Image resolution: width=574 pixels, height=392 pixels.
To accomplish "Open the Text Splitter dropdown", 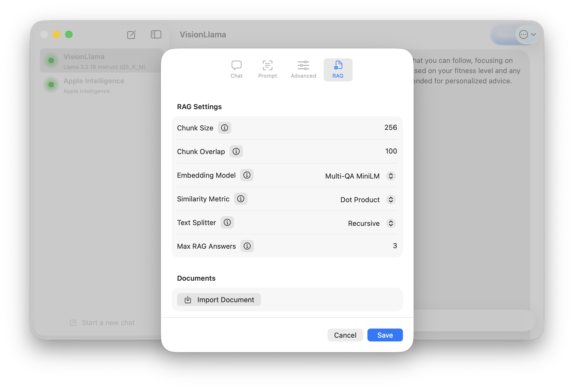I will (391, 223).
